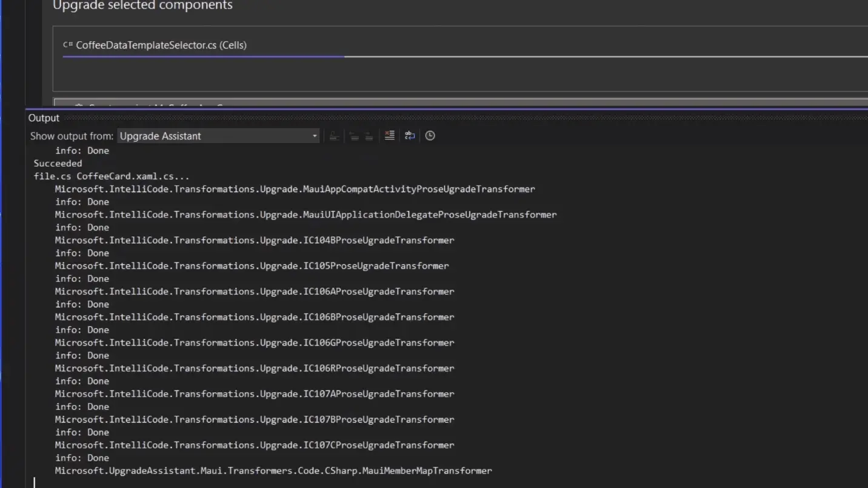868x488 pixels.
Task: Go to next message in Output toolbar
Action: 369,136
